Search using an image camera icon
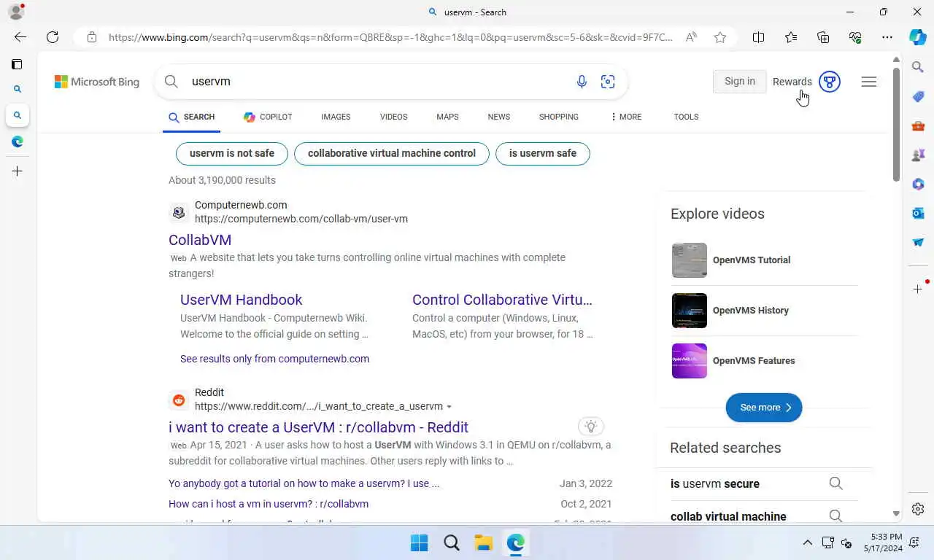Image resolution: width=934 pixels, height=560 pixels. pos(608,82)
